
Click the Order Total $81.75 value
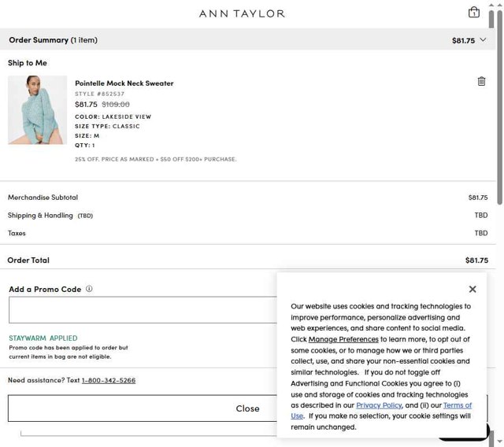476,260
